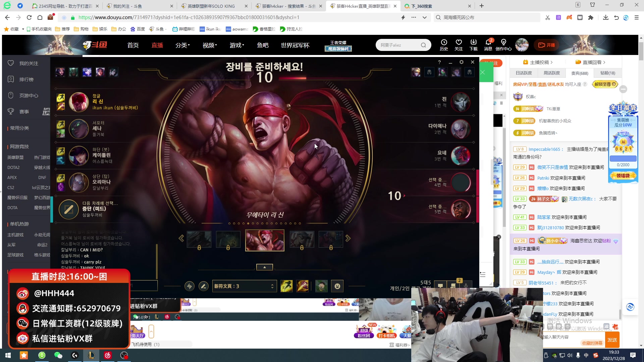Open NetEase Music taskbar icon
The width and height of the screenshot is (644, 362).
(108, 355)
